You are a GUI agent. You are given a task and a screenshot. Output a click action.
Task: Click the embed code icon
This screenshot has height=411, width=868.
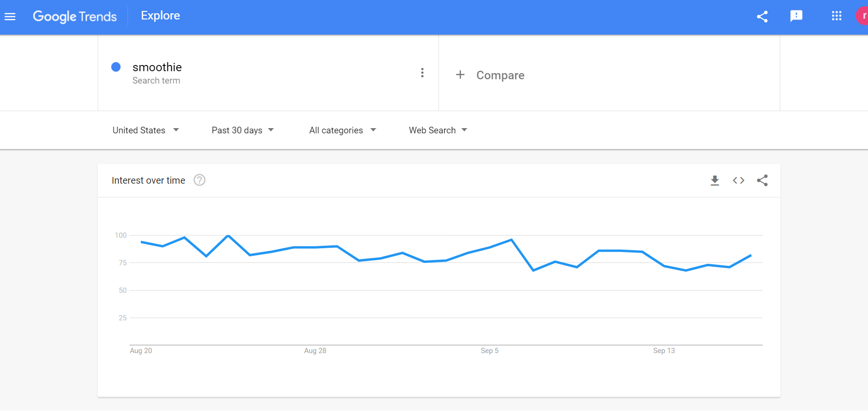tap(738, 180)
